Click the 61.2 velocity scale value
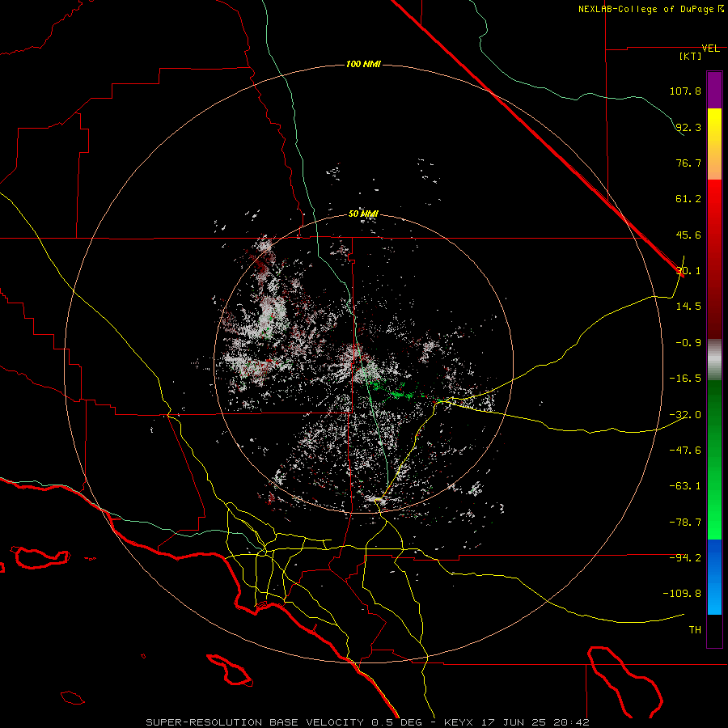This screenshot has height=728, width=728. coord(688,199)
